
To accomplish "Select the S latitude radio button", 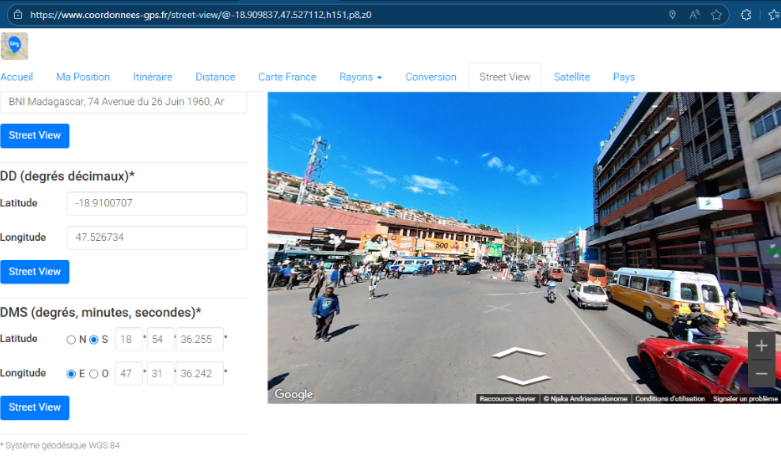I will 94,340.
